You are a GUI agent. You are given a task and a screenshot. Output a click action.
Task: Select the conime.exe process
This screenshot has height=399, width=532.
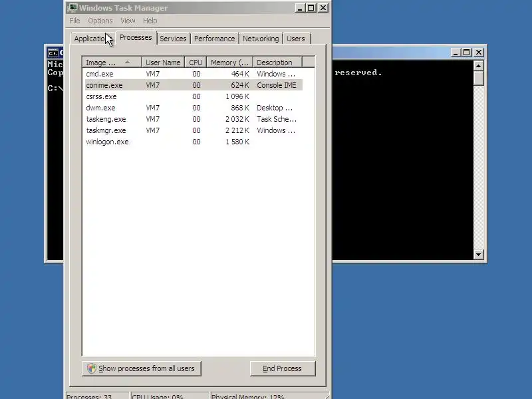[194, 85]
